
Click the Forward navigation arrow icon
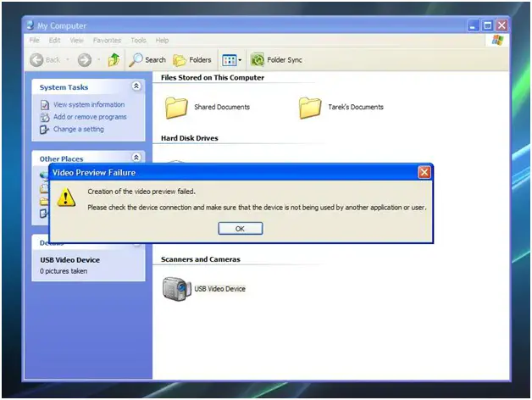(84, 60)
